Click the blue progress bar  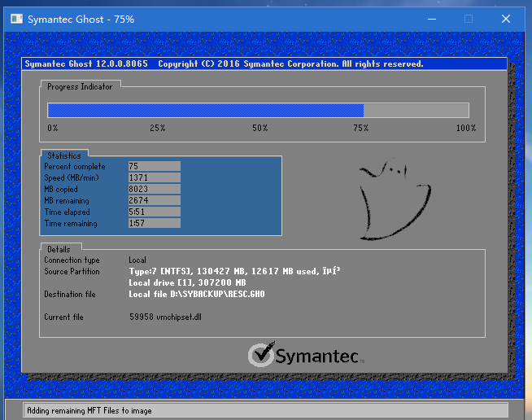pos(206,111)
